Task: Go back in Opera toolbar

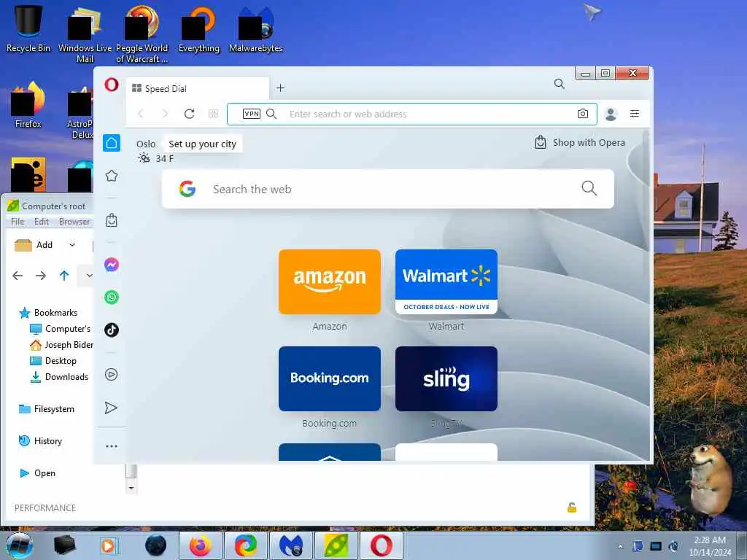Action: 141,114
